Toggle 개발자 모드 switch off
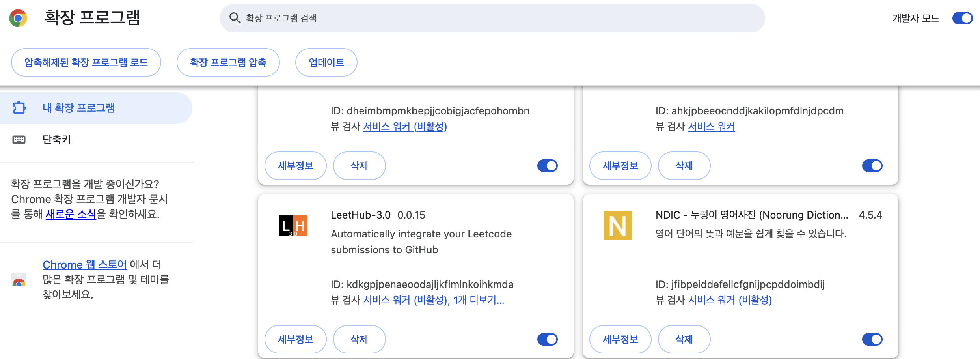 click(962, 18)
